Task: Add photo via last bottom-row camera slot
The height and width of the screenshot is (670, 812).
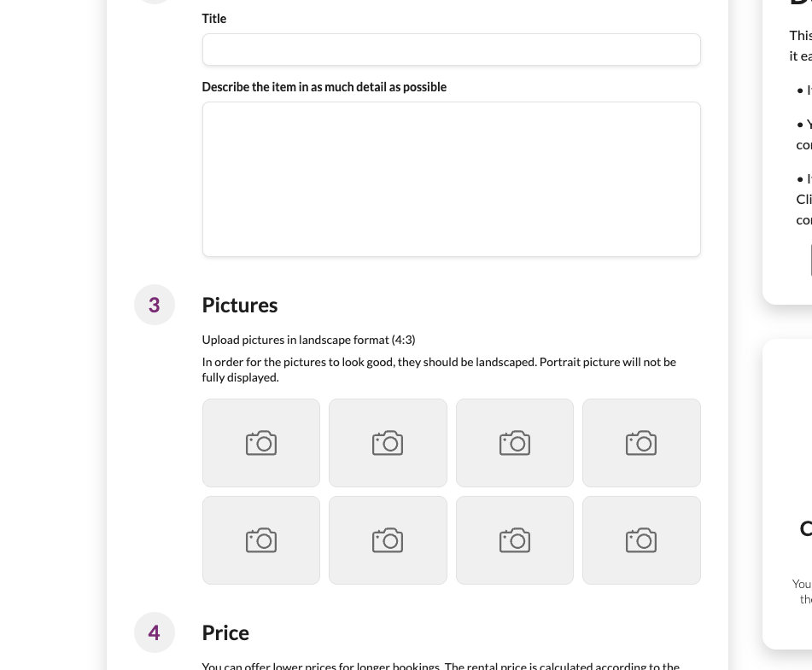Action: click(x=641, y=540)
